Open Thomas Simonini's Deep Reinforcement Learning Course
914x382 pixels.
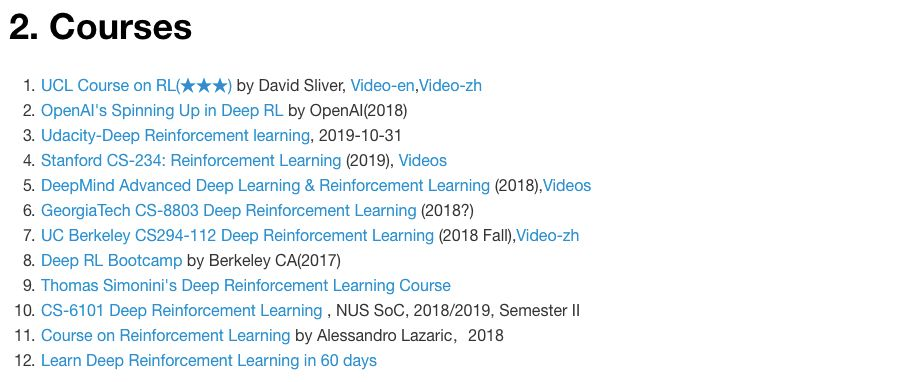245,286
